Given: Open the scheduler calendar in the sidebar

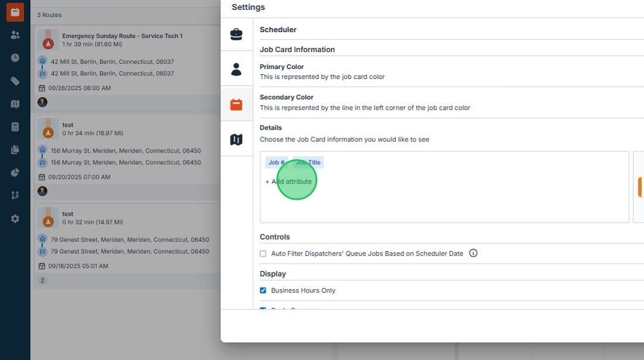Looking at the screenshot, I should pyautogui.click(x=15, y=12).
